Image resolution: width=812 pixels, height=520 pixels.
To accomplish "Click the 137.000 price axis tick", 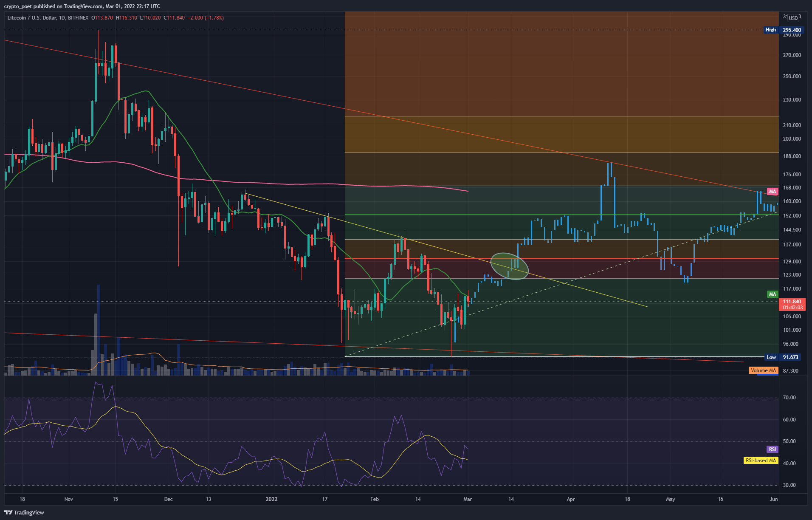I will pos(792,245).
